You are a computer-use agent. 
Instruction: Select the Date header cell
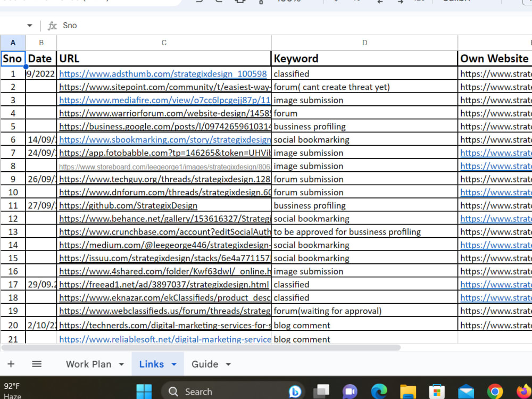[x=41, y=59]
